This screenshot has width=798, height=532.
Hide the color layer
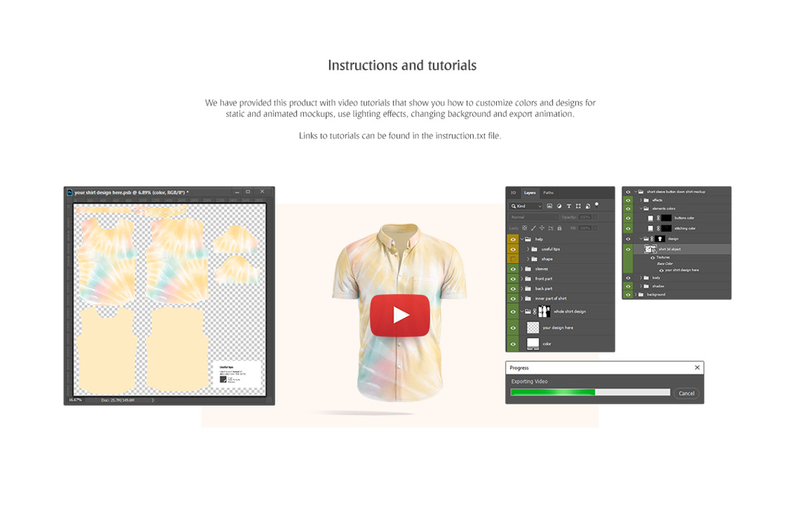click(x=513, y=344)
